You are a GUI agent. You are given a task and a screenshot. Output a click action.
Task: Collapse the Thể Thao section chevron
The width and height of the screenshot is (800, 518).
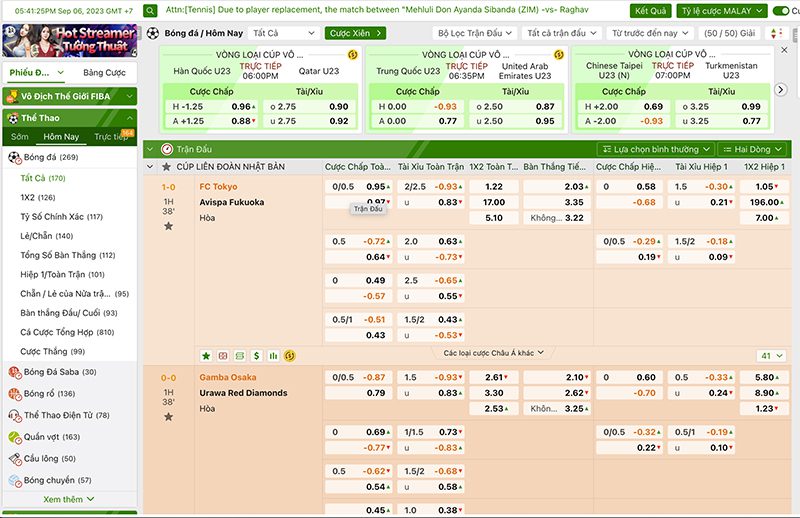[130, 118]
